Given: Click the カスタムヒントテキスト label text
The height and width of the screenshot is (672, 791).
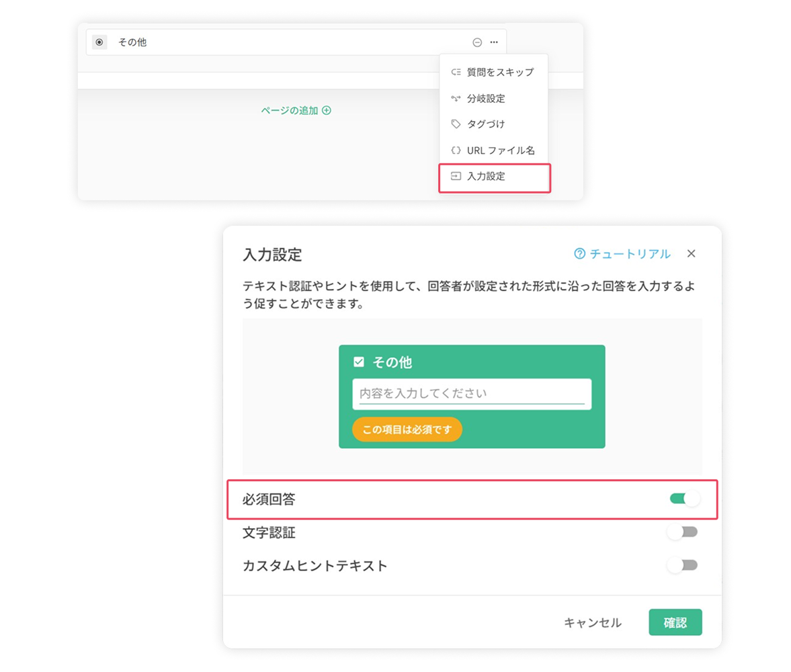Looking at the screenshot, I should (x=315, y=566).
